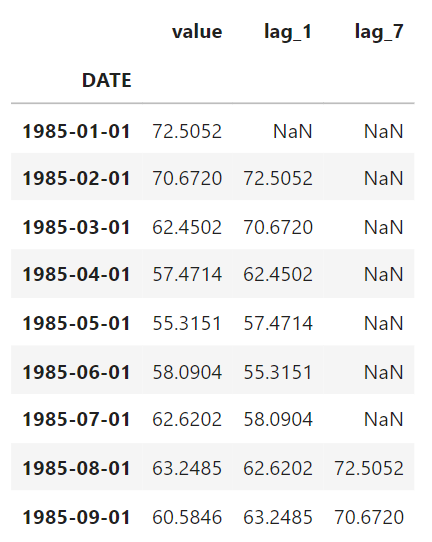Select the 1985-09-01 row label
The image size is (432, 542).
tap(76, 518)
